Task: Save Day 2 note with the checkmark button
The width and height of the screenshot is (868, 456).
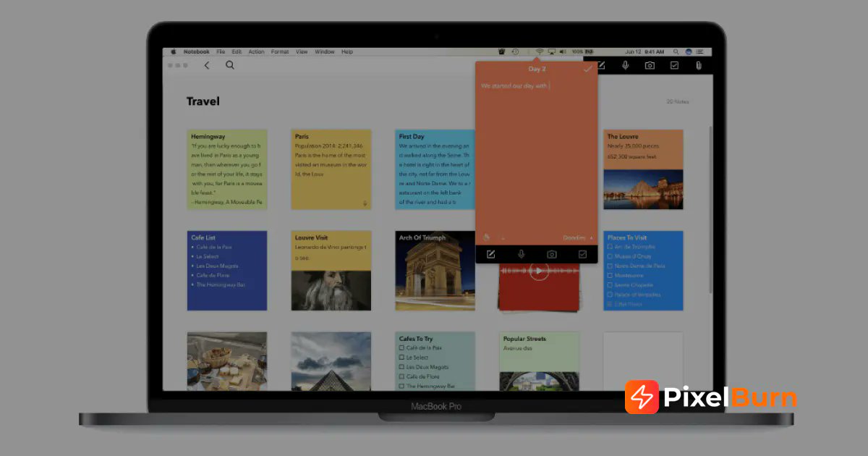Action: (x=588, y=69)
